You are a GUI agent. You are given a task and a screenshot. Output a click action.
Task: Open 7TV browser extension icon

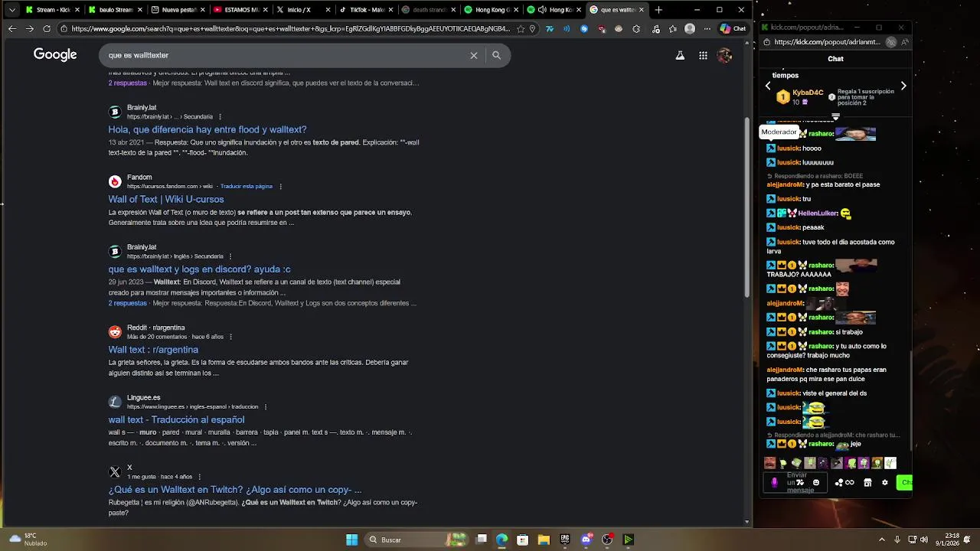[549, 29]
